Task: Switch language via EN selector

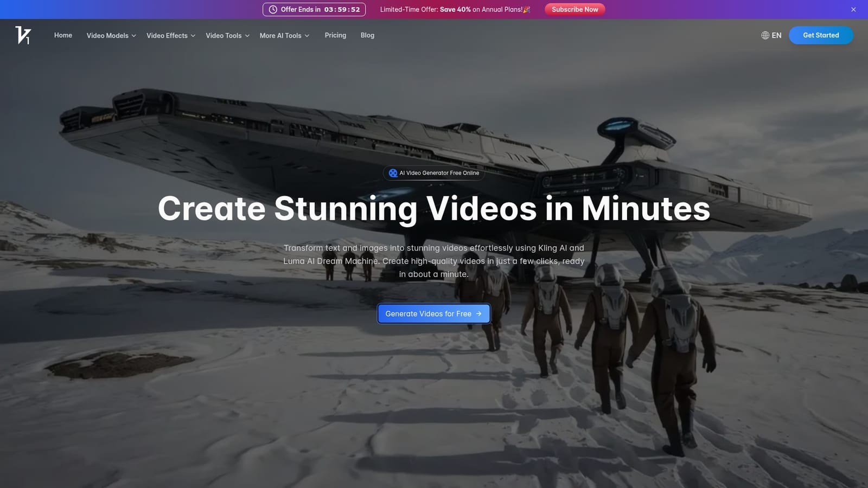Action: (x=771, y=35)
